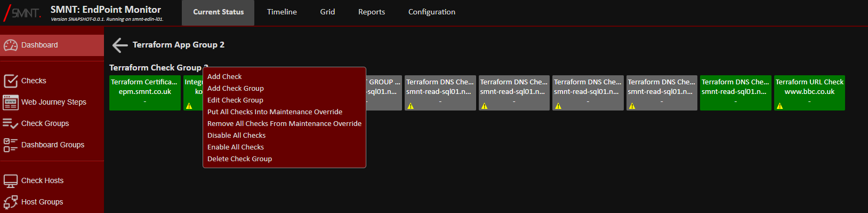Image resolution: width=868 pixels, height=213 pixels.
Task: Open the Grid tab
Action: 327,12
